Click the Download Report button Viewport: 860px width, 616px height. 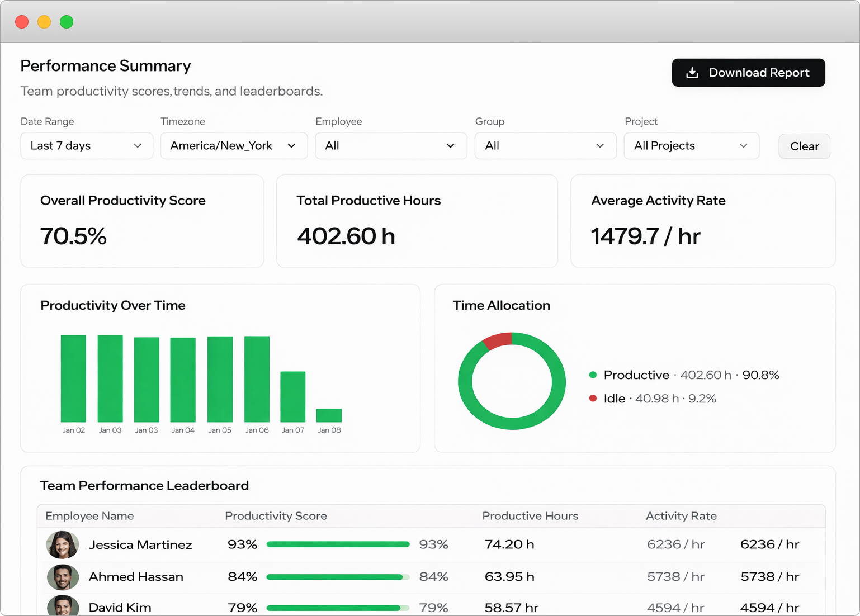pos(748,73)
